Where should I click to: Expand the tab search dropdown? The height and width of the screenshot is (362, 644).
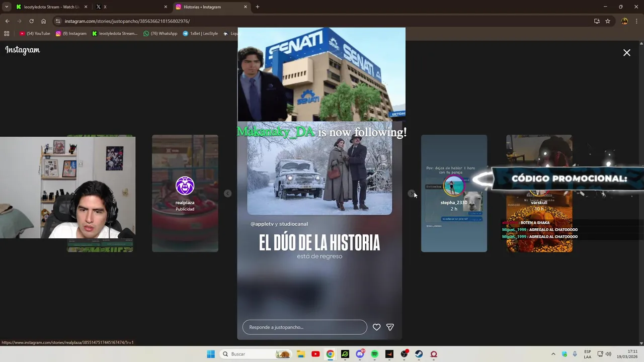(6, 7)
